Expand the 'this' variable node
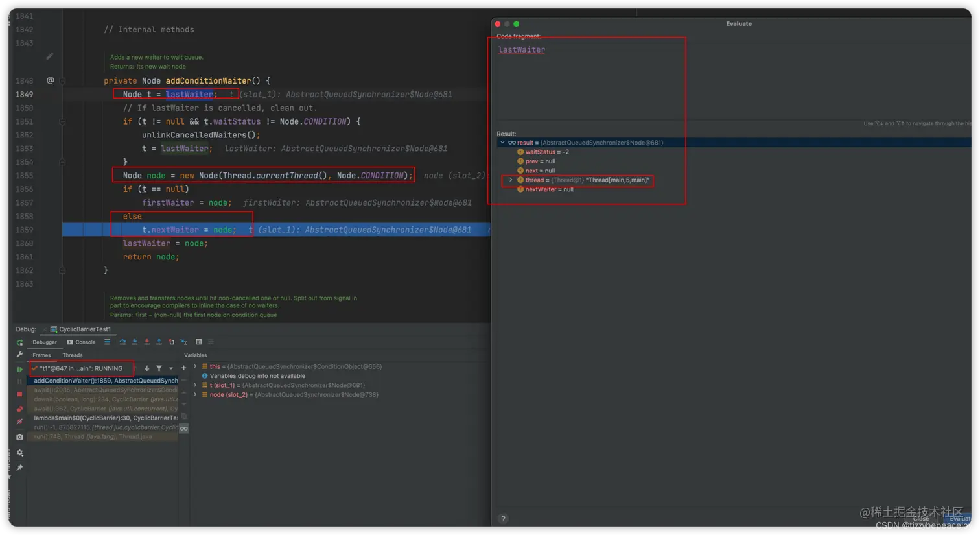 (x=195, y=366)
